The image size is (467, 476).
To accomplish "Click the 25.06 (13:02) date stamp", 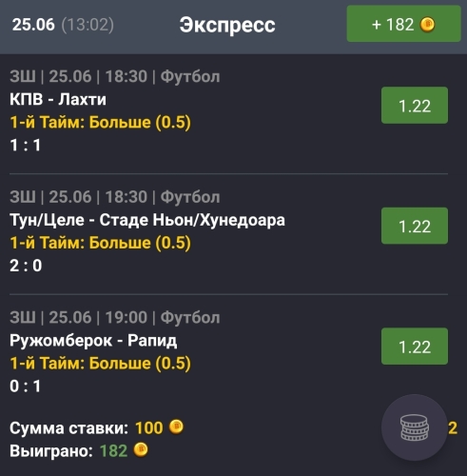I will [63, 25].
